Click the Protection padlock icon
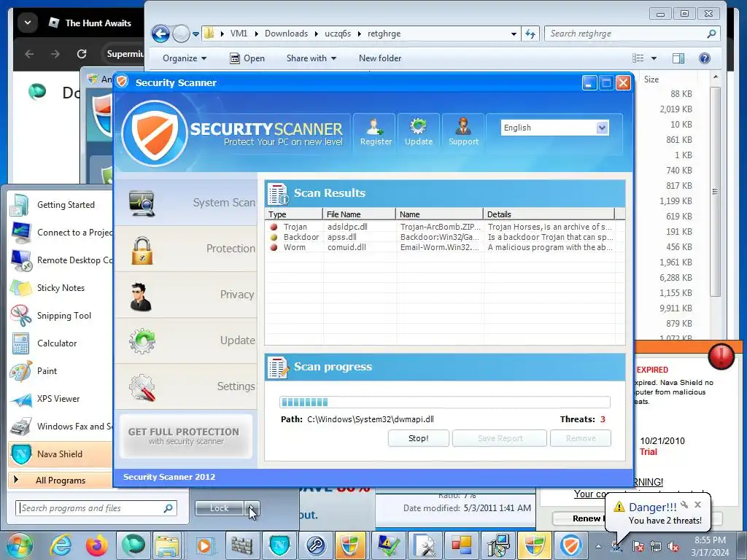747x560 pixels. click(x=142, y=251)
